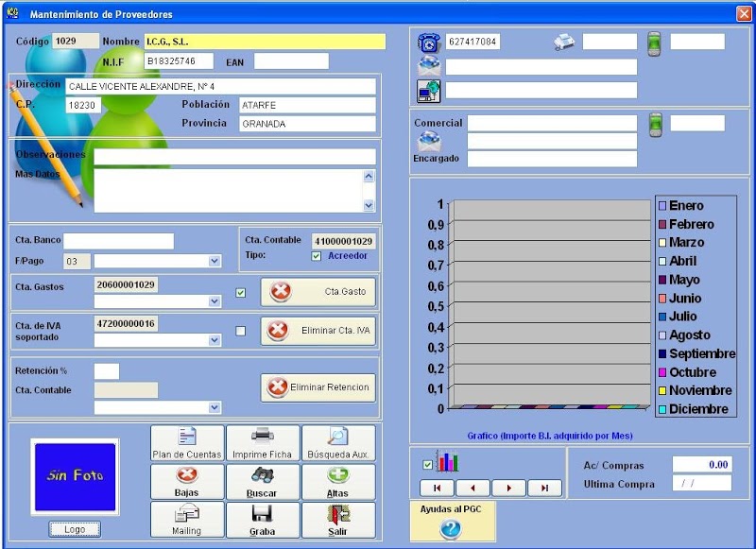Go to the first supplier record
This screenshot has width=756, height=549.
(437, 488)
